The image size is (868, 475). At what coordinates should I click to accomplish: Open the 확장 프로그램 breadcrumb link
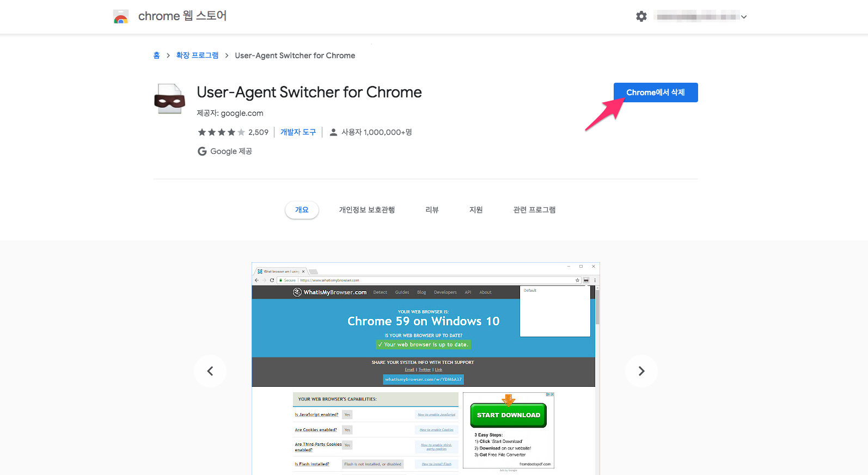coord(197,55)
